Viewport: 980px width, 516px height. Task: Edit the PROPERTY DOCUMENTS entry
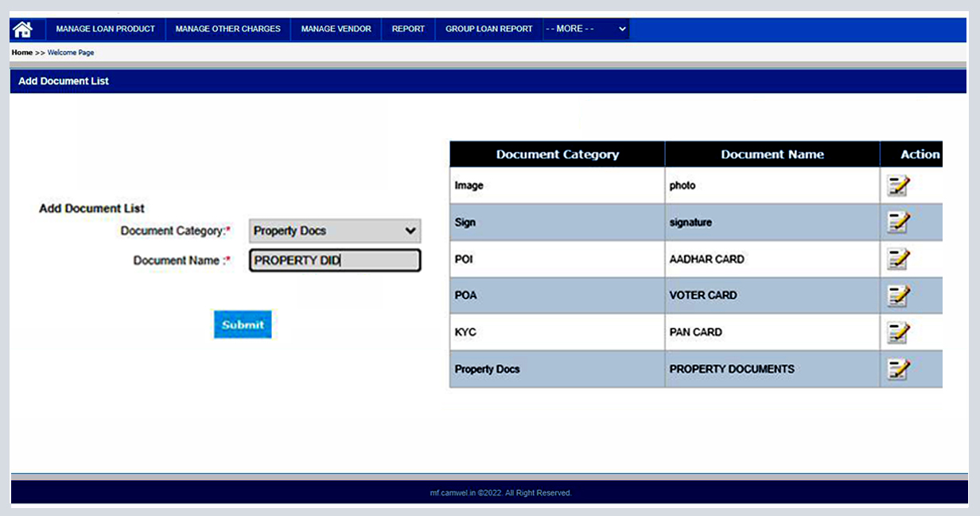coord(897,368)
